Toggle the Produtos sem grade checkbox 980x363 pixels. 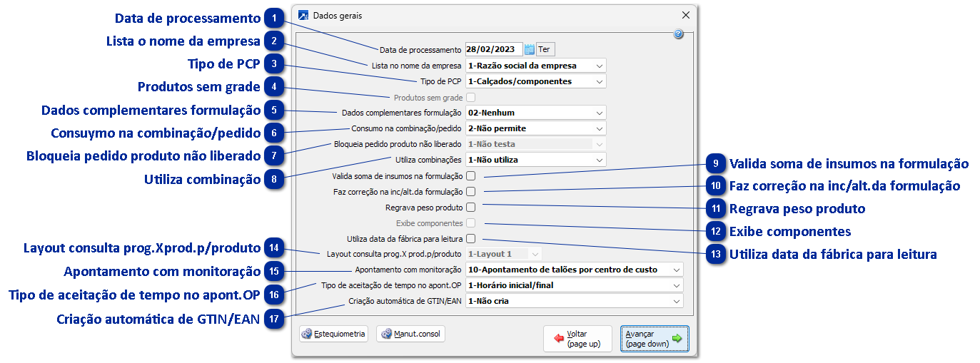pyautogui.click(x=470, y=97)
